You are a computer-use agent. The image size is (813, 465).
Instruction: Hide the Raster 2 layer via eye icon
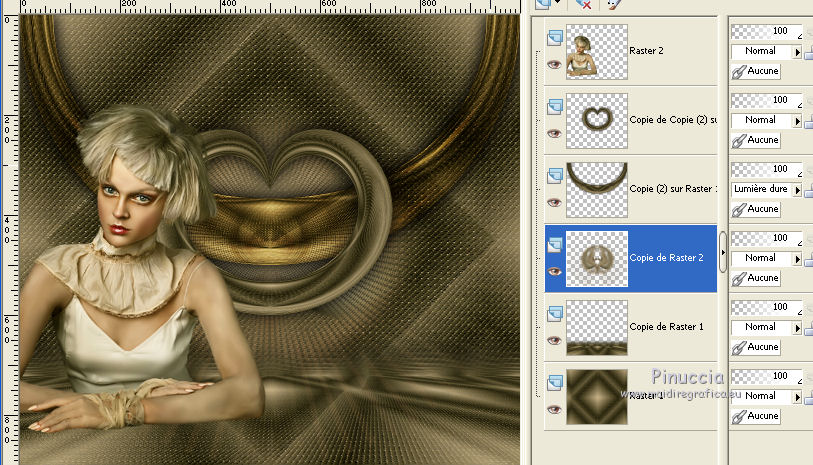552,64
